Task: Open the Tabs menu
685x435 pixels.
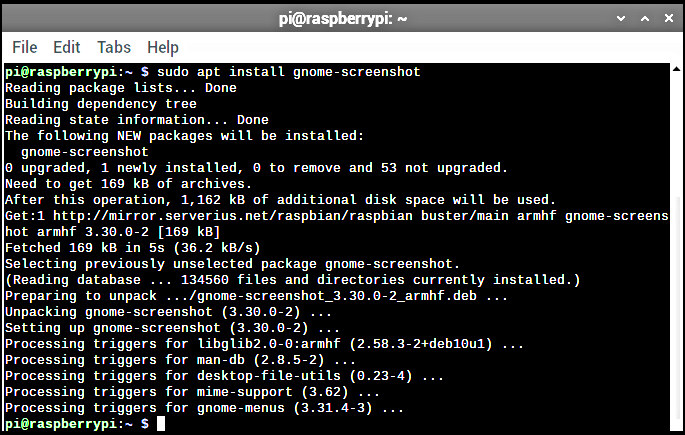Action: pyautogui.click(x=114, y=47)
